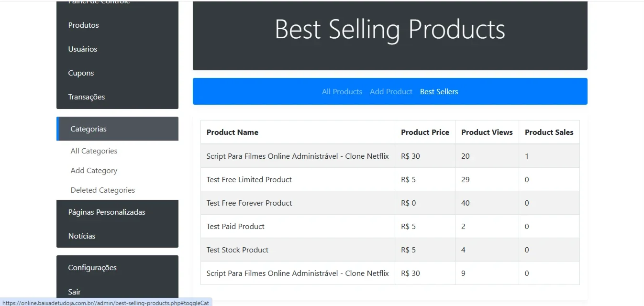Choose Add Category in the submenu

[94, 171]
